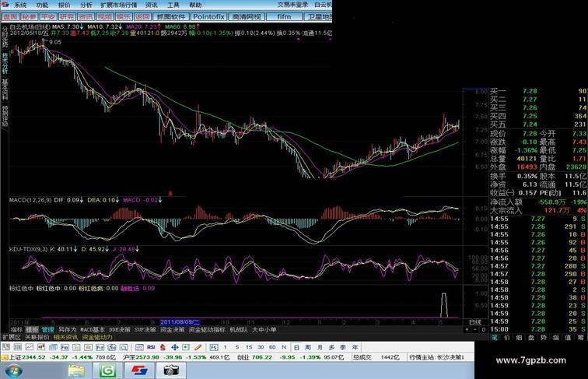Open the 资金驱动力 tab
This screenshot has width=588, height=379.
tap(97, 337)
